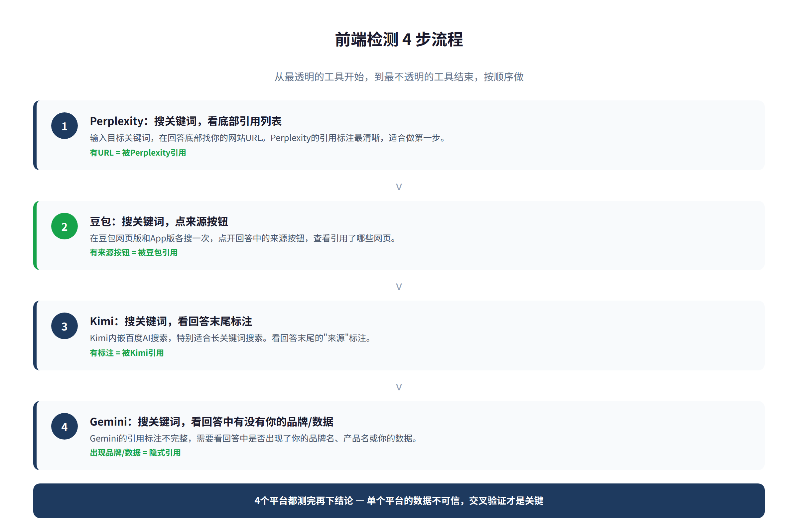Image resolution: width=798 pixels, height=532 pixels.
Task: Click the banner 4个平台都测完再下结论
Action: (399, 501)
